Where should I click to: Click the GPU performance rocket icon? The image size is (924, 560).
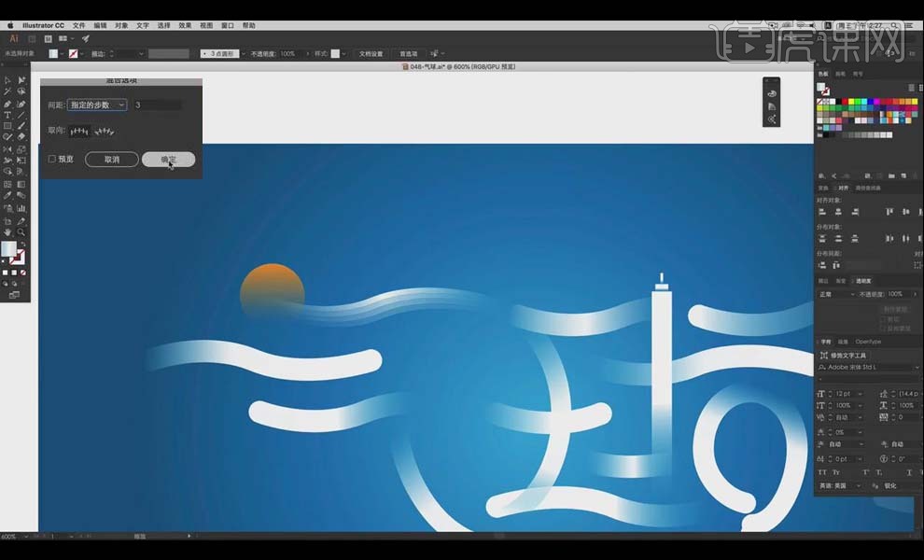tap(86, 39)
